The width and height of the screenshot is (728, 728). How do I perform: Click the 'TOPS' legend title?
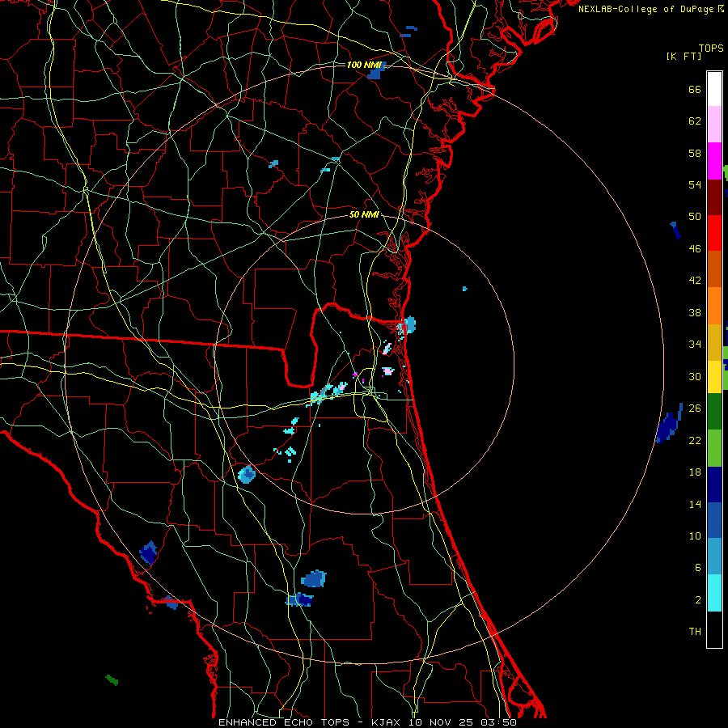tap(711, 49)
